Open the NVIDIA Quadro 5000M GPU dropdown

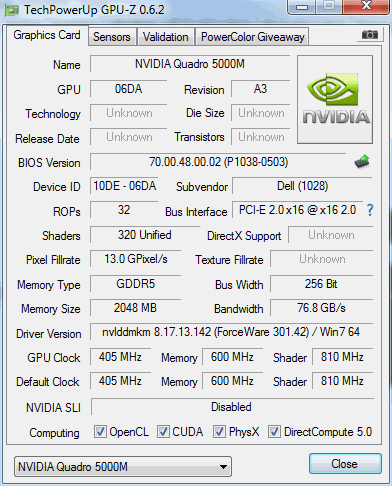[123, 466]
